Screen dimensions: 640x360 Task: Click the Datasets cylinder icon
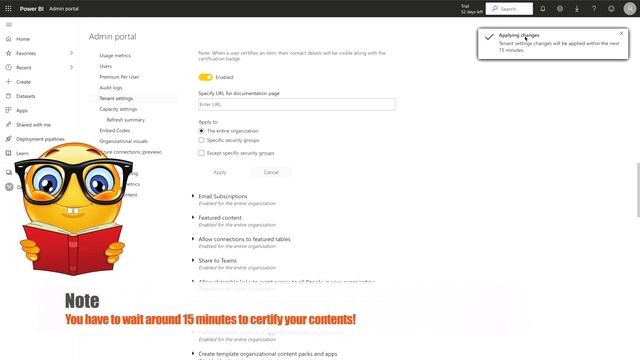tap(9, 96)
